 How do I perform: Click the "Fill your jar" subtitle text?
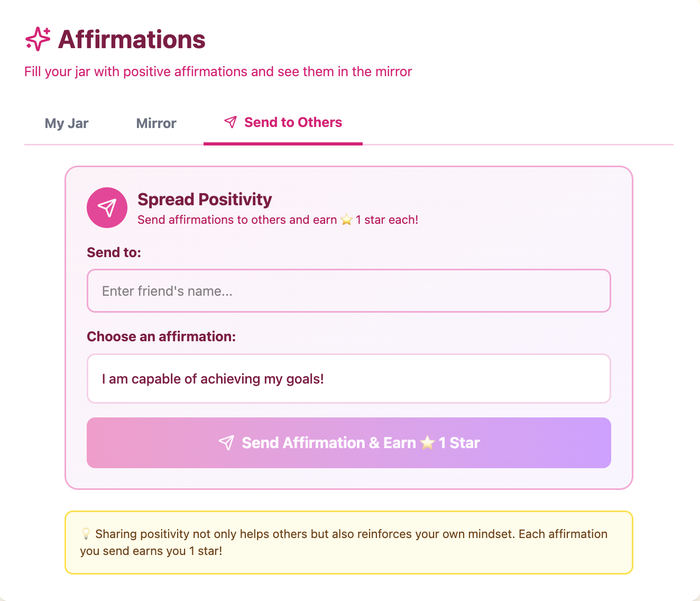218,71
